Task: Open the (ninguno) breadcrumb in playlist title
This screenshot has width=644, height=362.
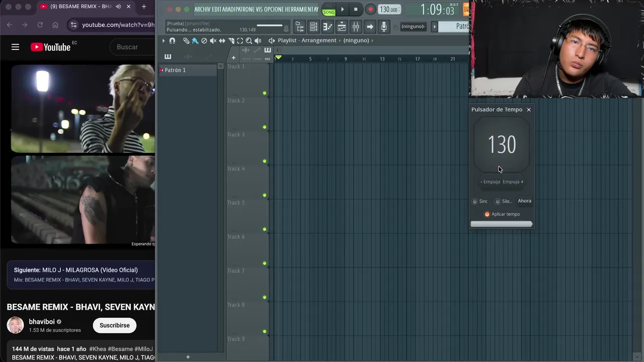Action: [356, 41]
